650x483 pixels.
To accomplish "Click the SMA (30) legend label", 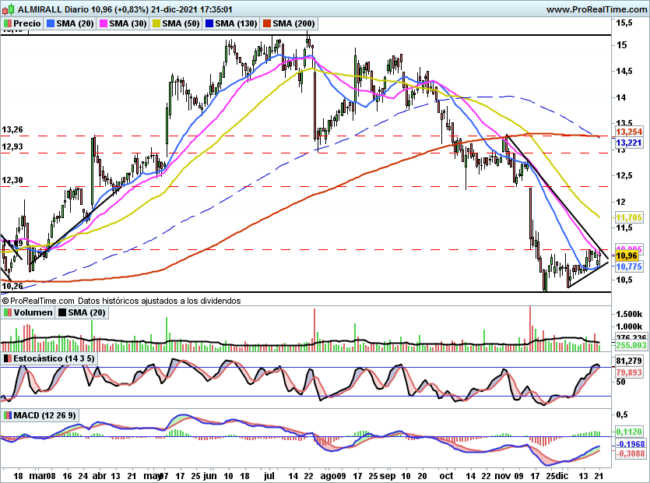I will coord(128,24).
